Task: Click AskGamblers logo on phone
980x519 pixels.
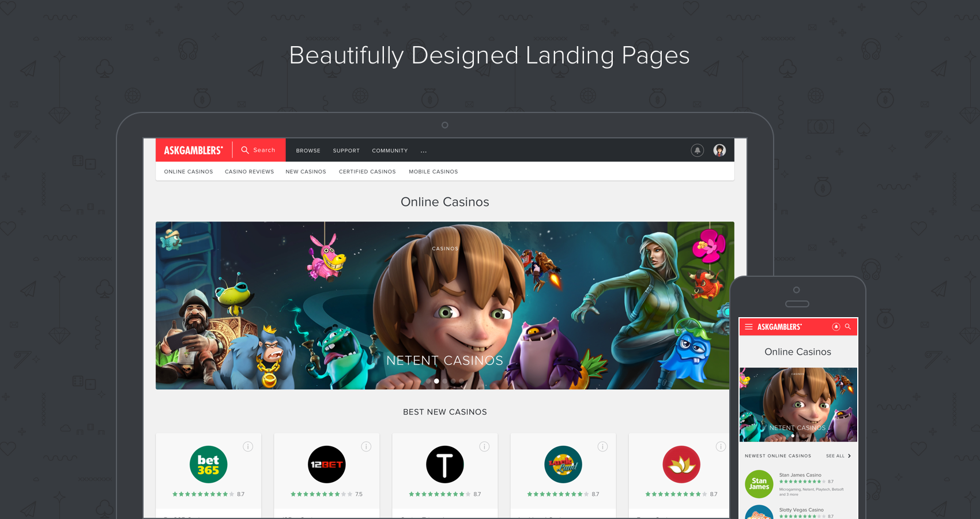Action: pyautogui.click(x=779, y=327)
